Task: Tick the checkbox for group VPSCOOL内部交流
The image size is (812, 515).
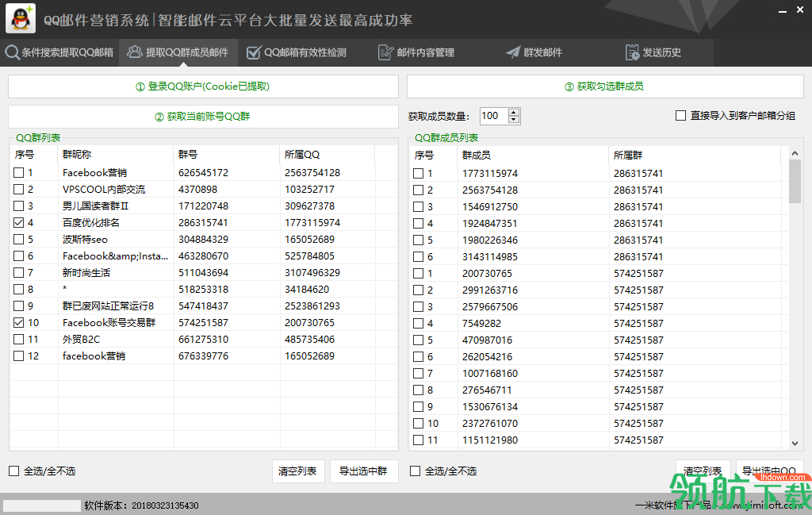Action: 19,189
